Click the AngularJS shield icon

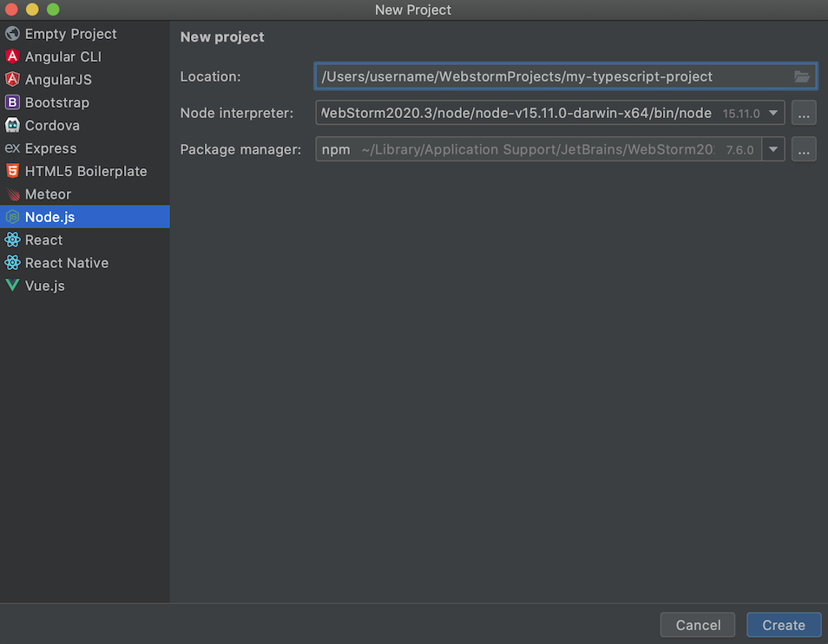[x=12, y=79]
